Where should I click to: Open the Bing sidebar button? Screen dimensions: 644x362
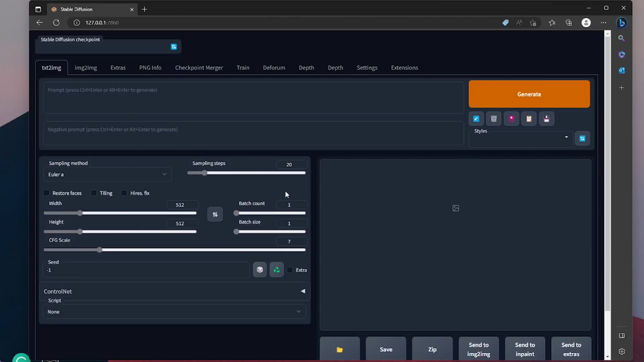[x=621, y=23]
